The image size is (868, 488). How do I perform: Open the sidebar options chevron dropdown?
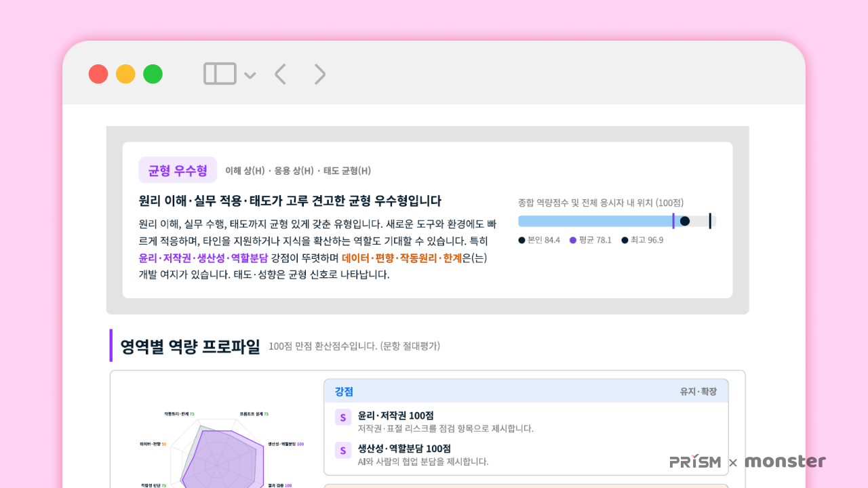click(250, 75)
